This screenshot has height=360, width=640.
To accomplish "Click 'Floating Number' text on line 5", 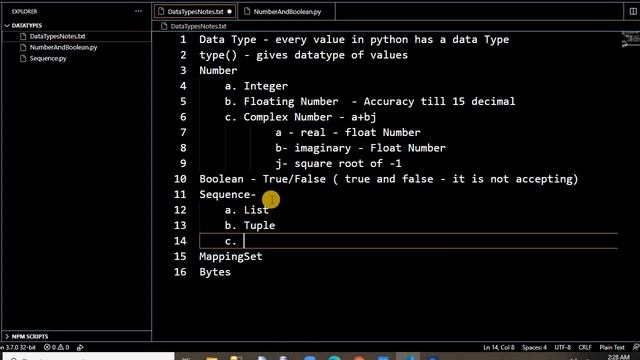I will pyautogui.click(x=291, y=102).
